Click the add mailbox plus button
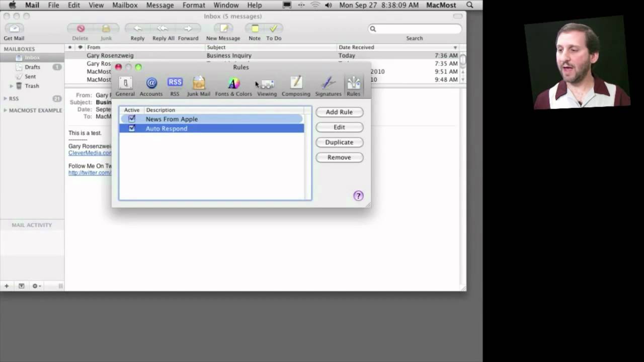 (x=7, y=286)
